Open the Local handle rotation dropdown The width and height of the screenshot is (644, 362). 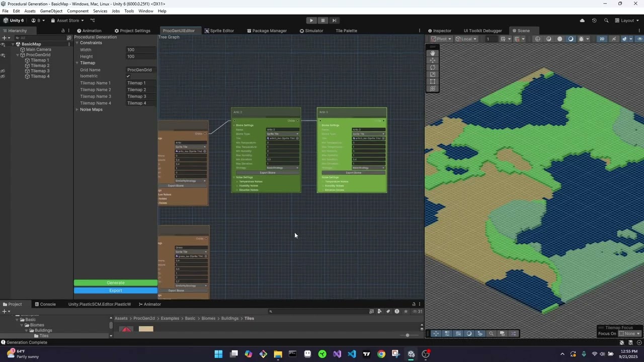click(x=466, y=39)
